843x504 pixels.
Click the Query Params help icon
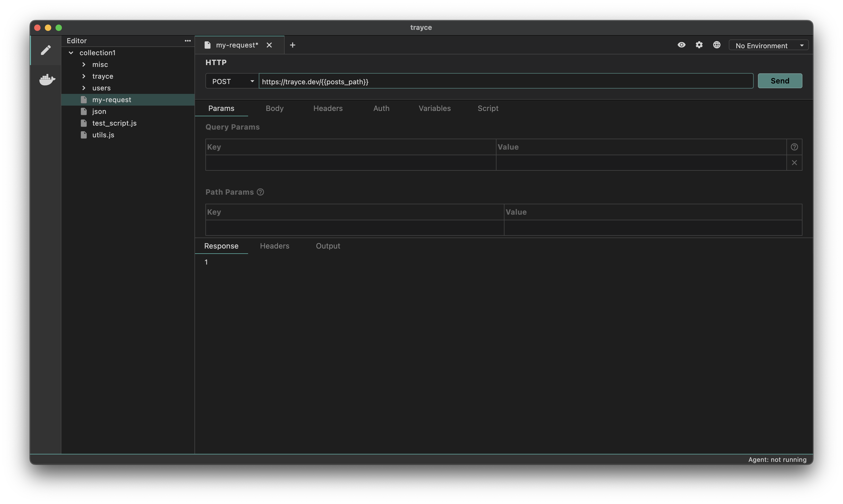[794, 147]
